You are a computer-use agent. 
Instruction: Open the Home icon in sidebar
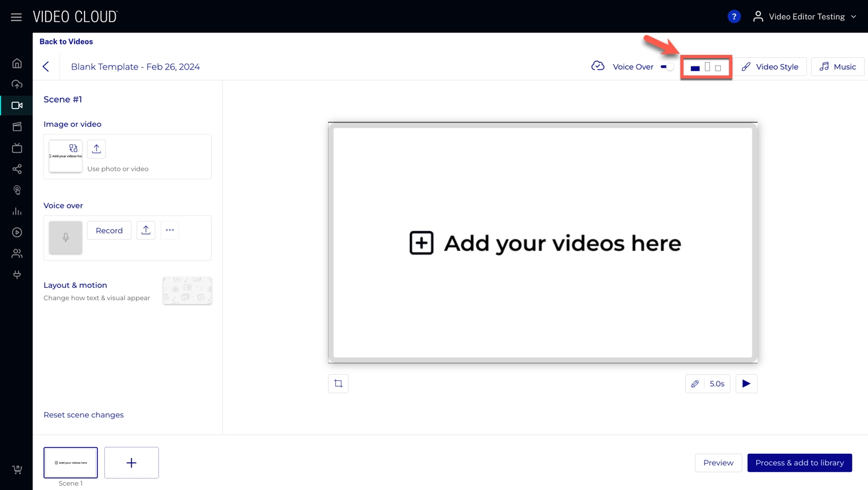[17, 63]
